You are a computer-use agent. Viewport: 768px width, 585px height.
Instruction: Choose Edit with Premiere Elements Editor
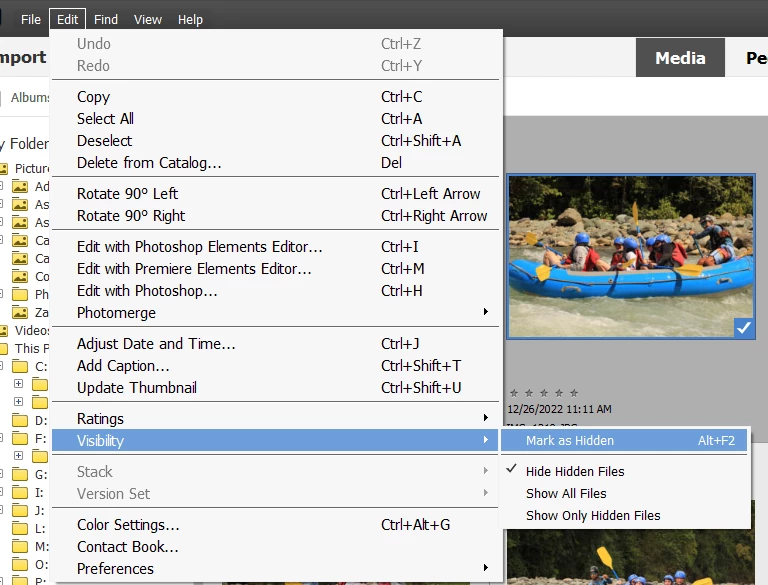277,268
